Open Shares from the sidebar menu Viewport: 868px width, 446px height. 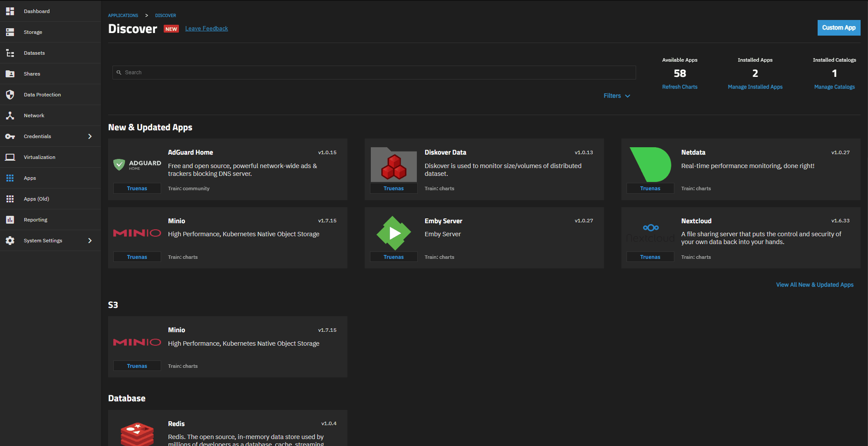(x=32, y=74)
